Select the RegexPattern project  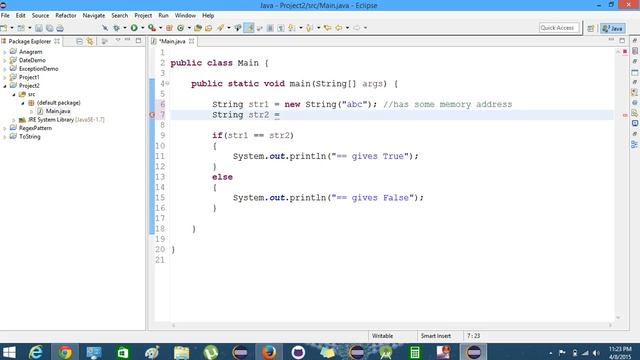pos(35,128)
